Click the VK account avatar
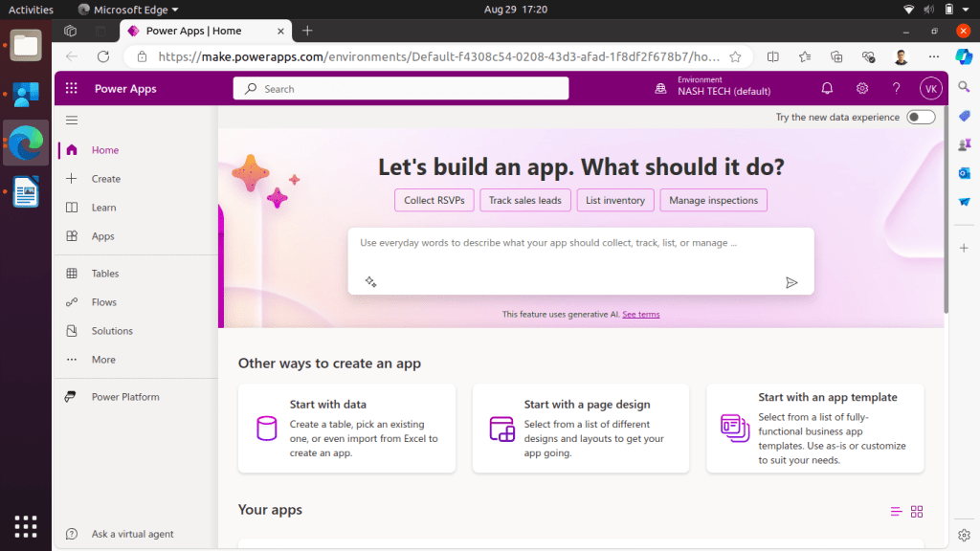The height and width of the screenshot is (551, 980). (929, 87)
